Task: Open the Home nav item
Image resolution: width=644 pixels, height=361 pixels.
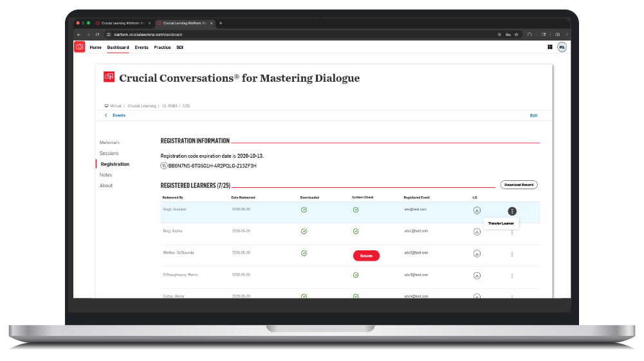Action: [95, 47]
